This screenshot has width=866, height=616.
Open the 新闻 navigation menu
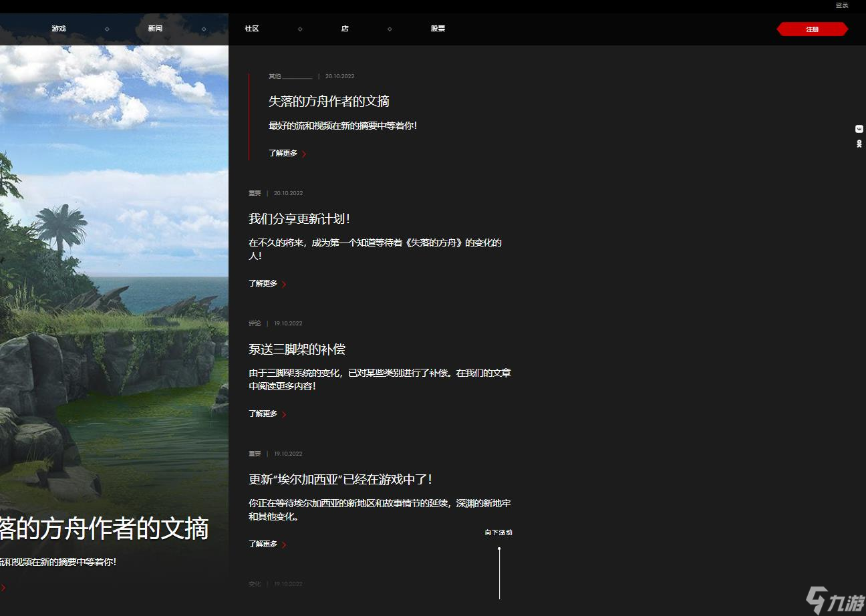[x=155, y=29]
